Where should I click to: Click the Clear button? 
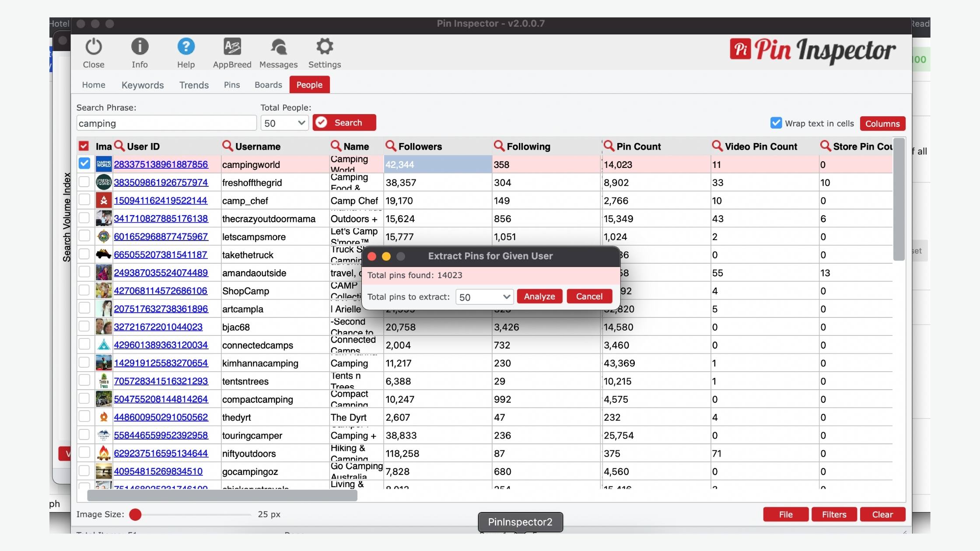coord(882,514)
